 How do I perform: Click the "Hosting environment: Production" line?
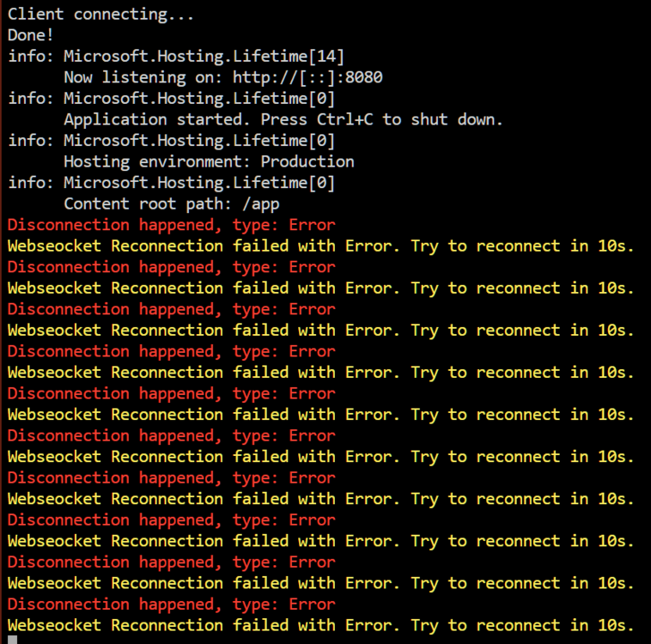(209, 161)
